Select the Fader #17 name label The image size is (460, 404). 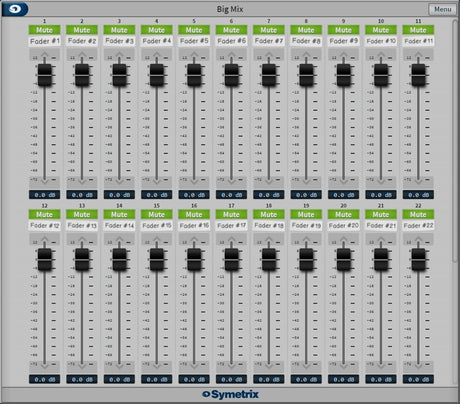pos(231,226)
